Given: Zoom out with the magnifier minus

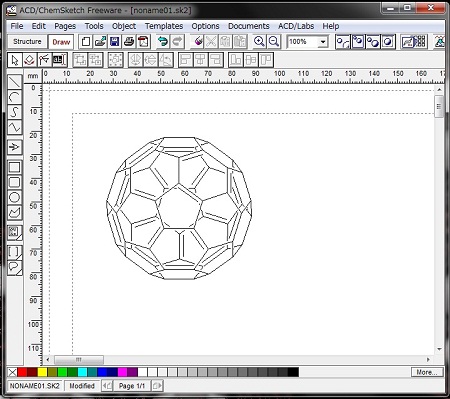Looking at the screenshot, I should point(274,42).
